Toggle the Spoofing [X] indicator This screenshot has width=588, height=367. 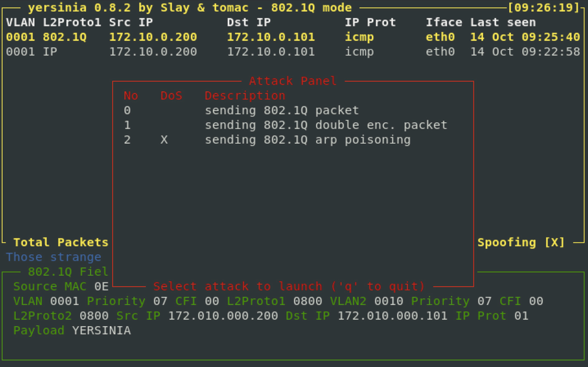[x=521, y=242]
